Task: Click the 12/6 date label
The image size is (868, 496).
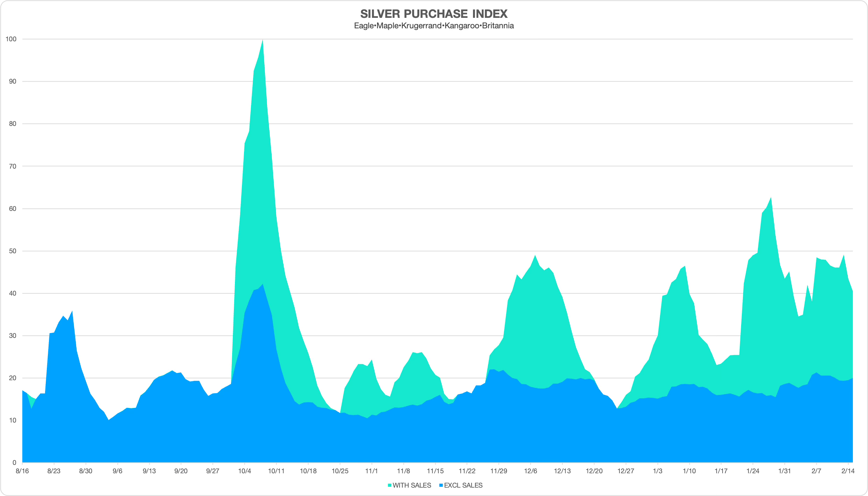Action: (530, 471)
